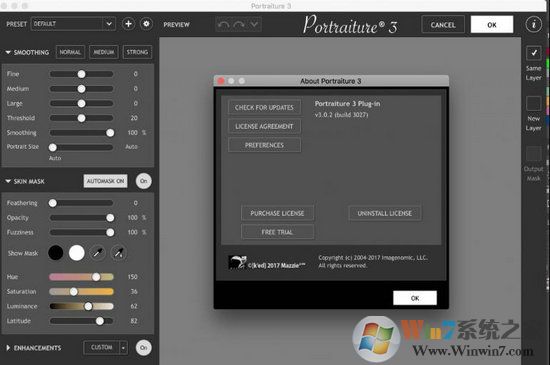The height and width of the screenshot is (365, 550).
Task: Select the eyedropper pick mask color tool
Action: tap(98, 253)
